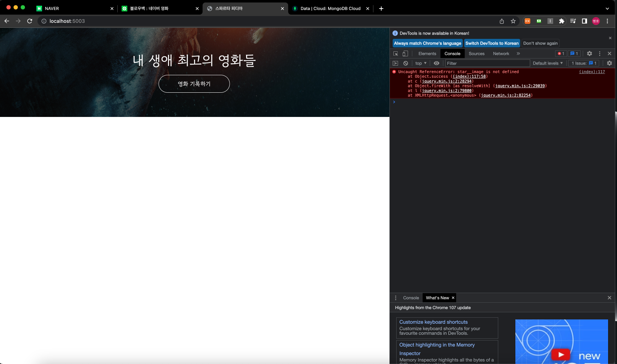Switch to the MongoDB Cloud tab

(330, 9)
